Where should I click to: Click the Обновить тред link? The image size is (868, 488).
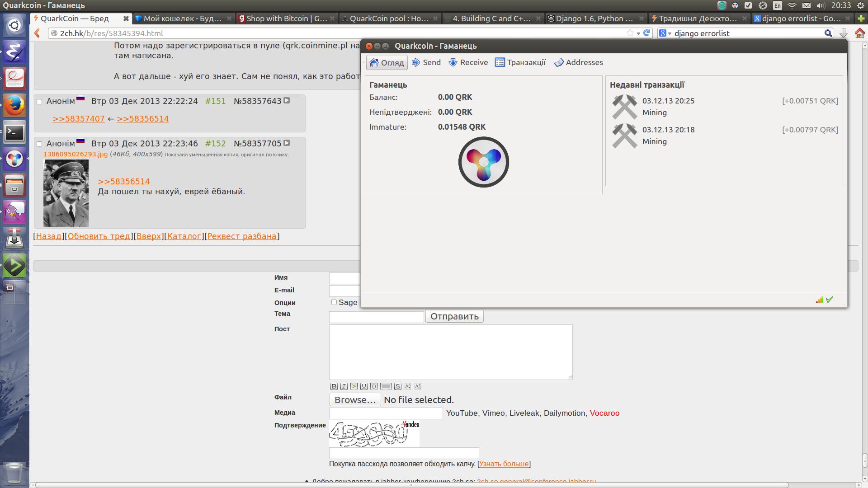click(99, 236)
